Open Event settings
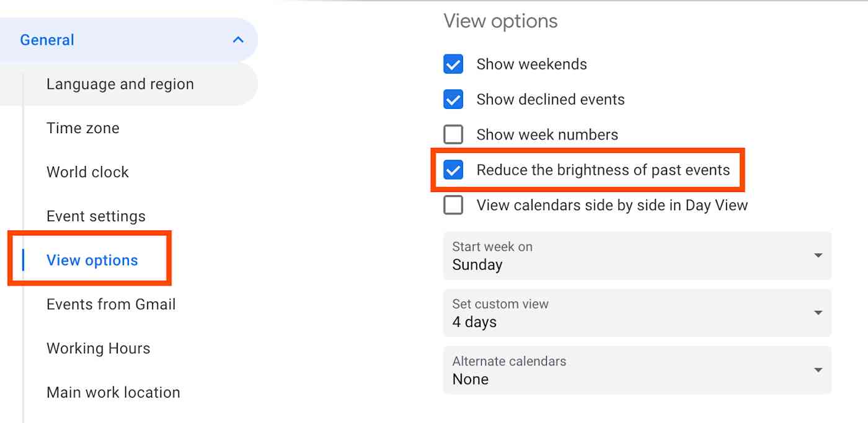This screenshot has height=423, width=868. click(96, 216)
